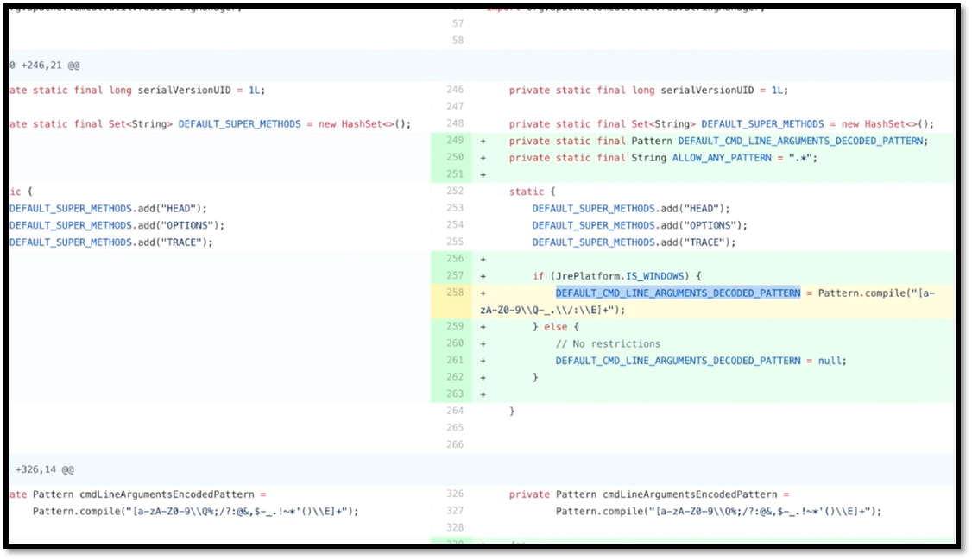972x560 pixels.
Task: Click DEFAULT_SUPER_METHODS.add("TRACE") on line 255
Action: [x=634, y=242]
